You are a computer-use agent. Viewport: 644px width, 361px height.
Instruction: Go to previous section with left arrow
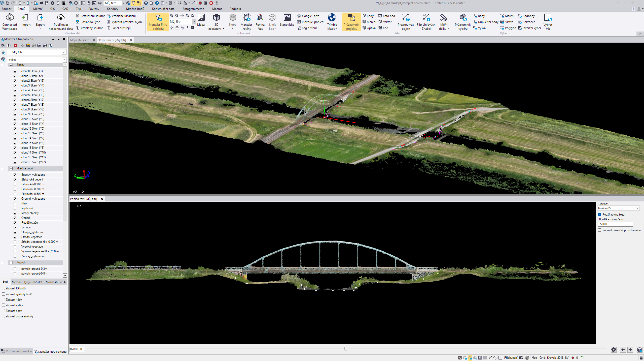[x=623, y=350]
